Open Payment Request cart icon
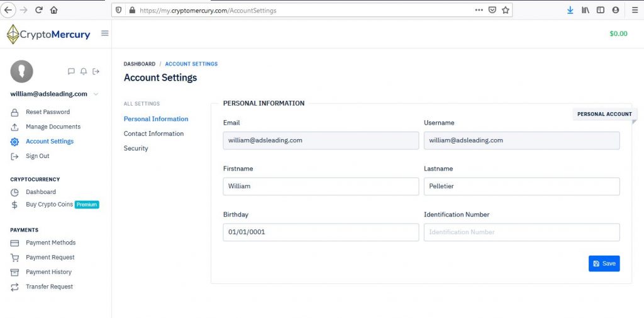This screenshot has height=318, width=644. click(14, 258)
